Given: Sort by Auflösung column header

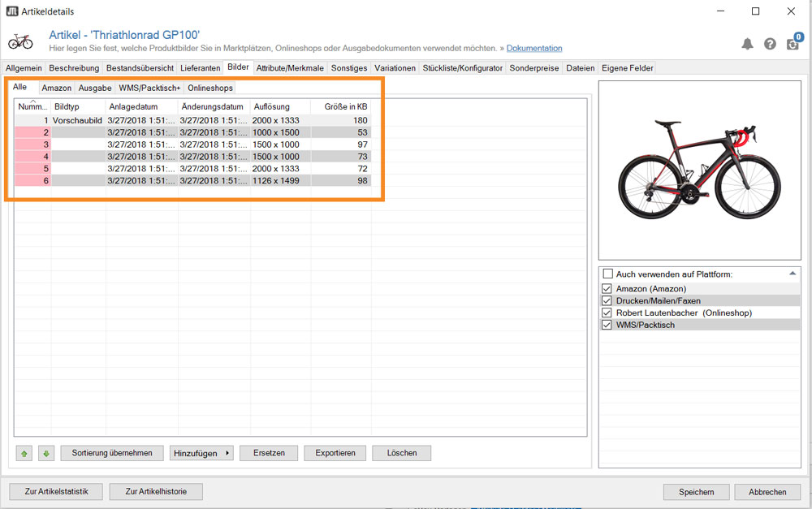Looking at the screenshot, I should click(281, 106).
